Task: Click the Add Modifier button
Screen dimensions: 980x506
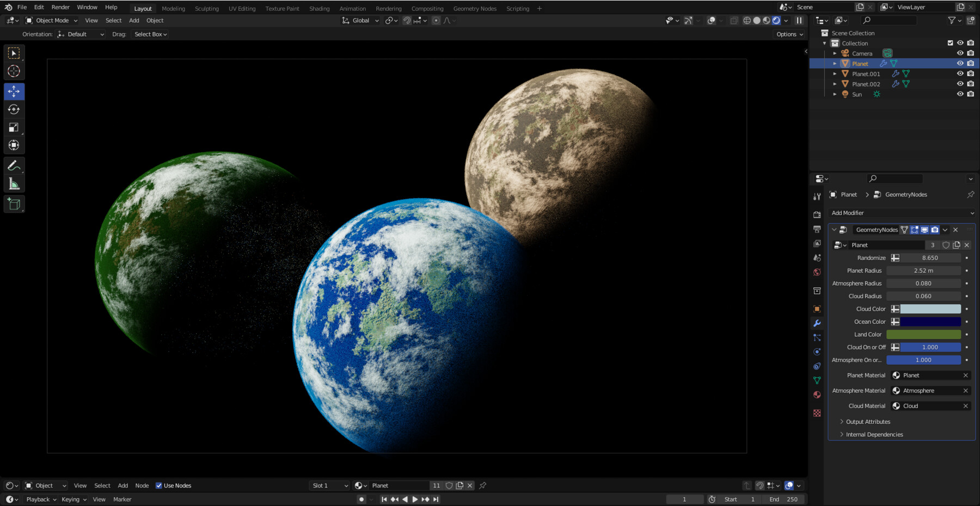Action: point(902,213)
